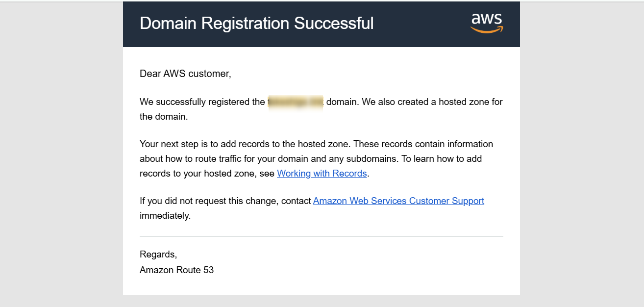
Task: Click the word immediately
Action: click(165, 216)
